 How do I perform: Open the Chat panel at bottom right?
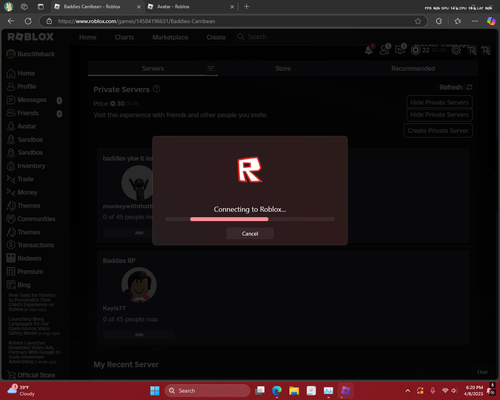[482, 372]
